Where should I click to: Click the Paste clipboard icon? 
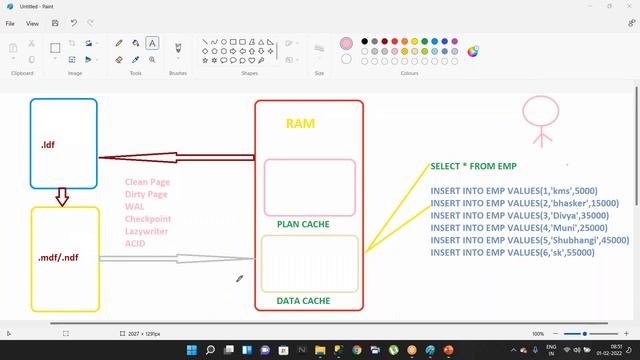[x=13, y=48]
